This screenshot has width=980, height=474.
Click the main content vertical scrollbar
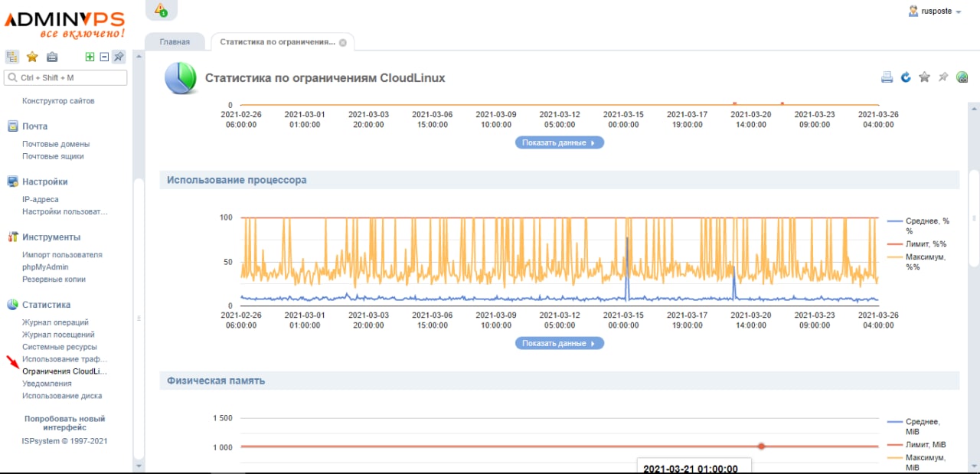click(x=974, y=218)
